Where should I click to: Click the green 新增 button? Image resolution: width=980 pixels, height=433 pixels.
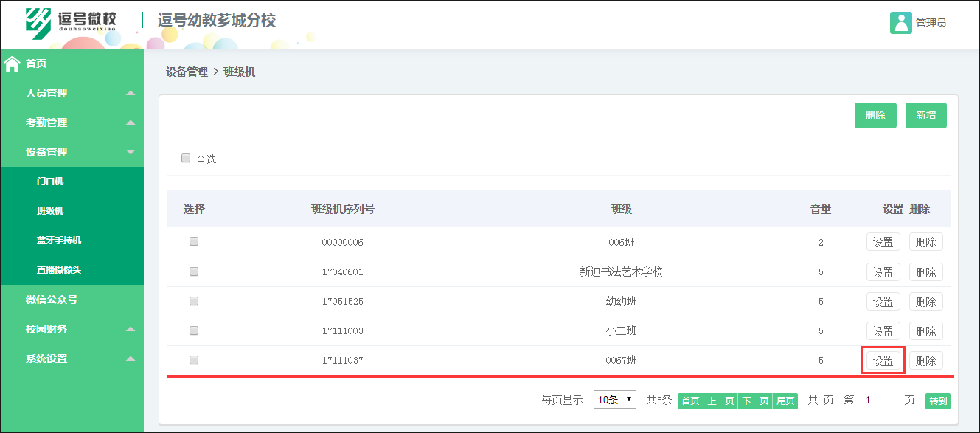(925, 115)
